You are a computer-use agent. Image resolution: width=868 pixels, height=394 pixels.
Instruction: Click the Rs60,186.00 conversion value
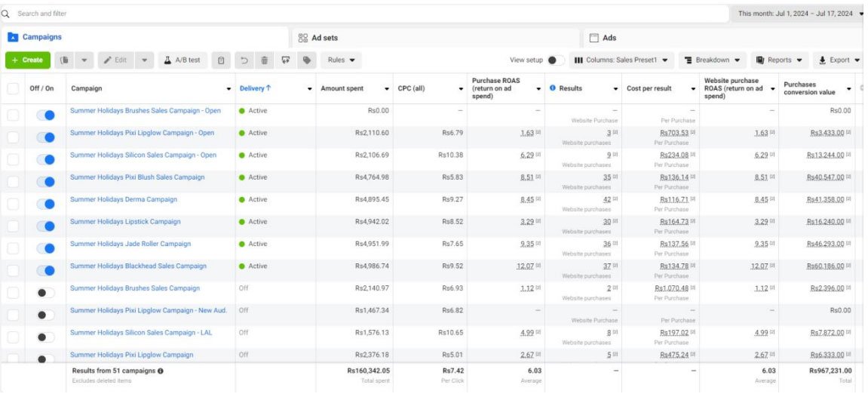tap(827, 266)
